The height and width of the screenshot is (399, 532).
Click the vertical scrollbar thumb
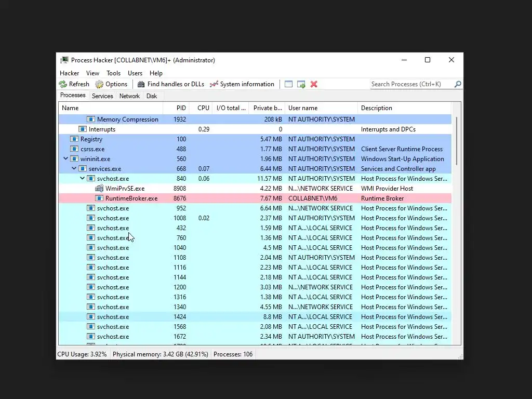pos(457,141)
